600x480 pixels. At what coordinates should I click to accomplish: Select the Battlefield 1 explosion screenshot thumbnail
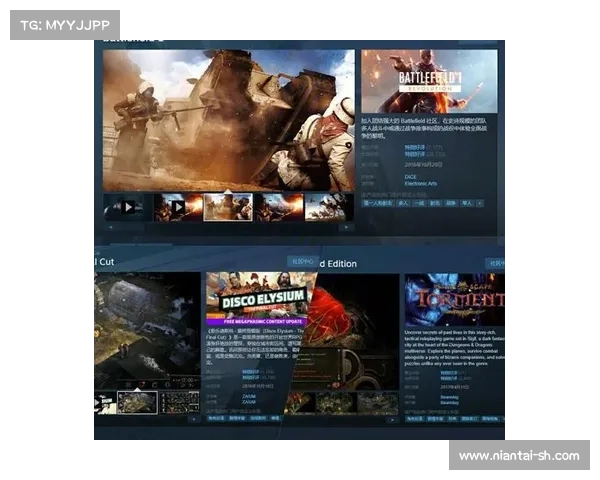279,207
